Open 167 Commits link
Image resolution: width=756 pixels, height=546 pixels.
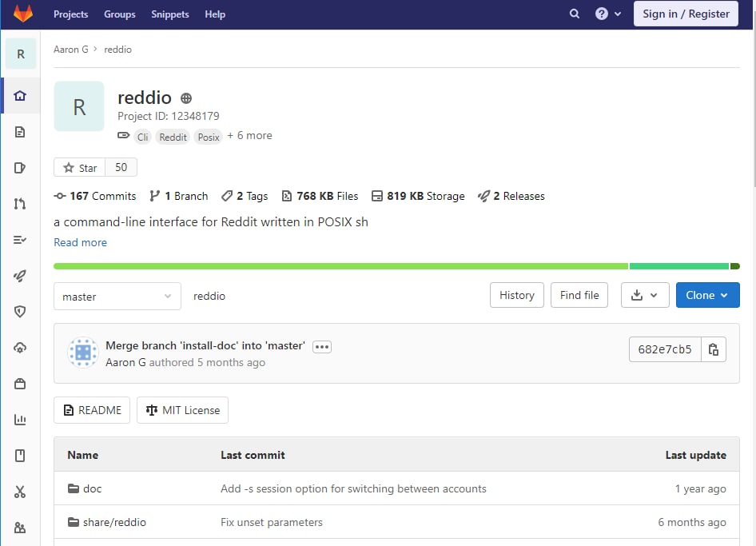pos(95,197)
